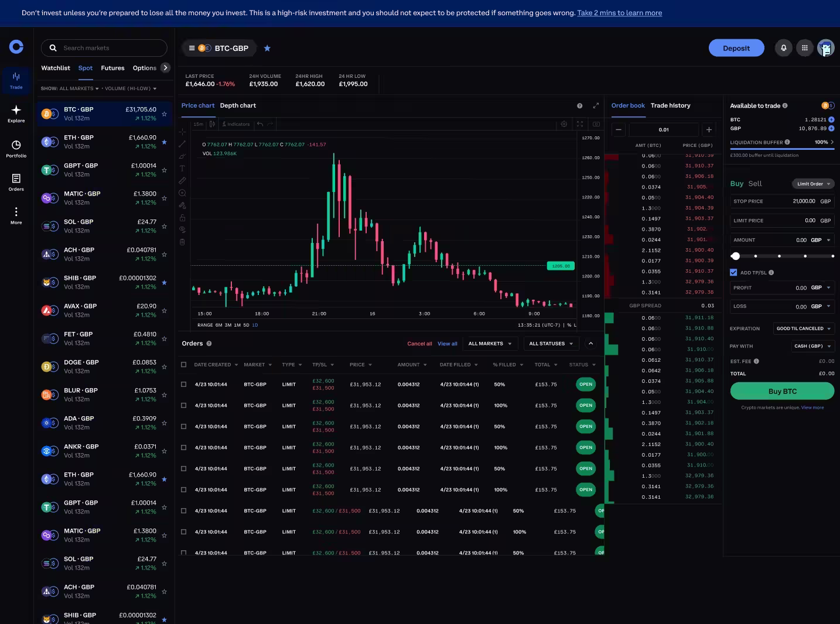Open Portfolio from the sidebar

[16, 149]
